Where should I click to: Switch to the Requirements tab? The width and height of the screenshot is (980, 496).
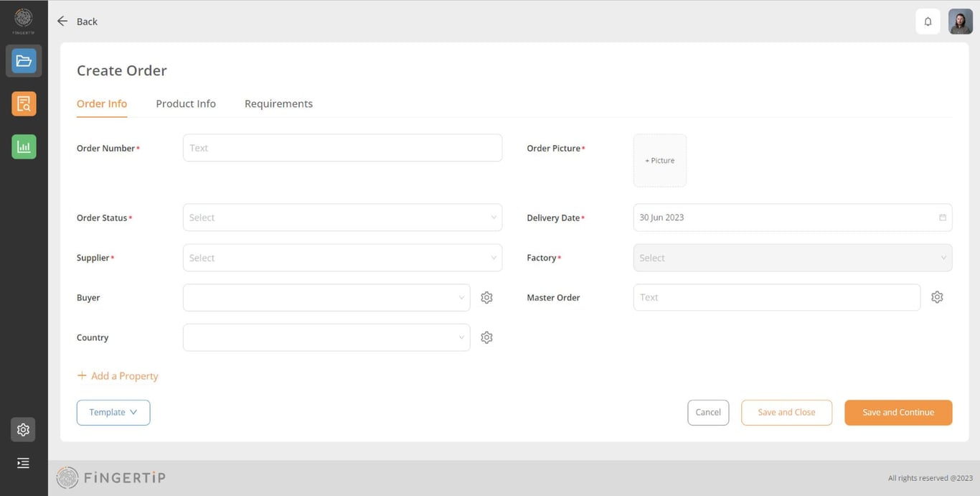tap(278, 104)
